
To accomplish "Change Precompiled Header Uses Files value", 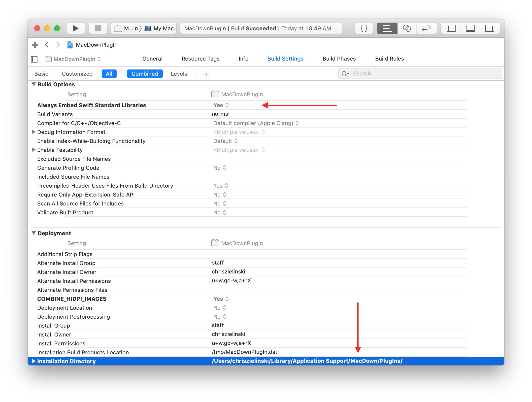I will tap(221, 186).
